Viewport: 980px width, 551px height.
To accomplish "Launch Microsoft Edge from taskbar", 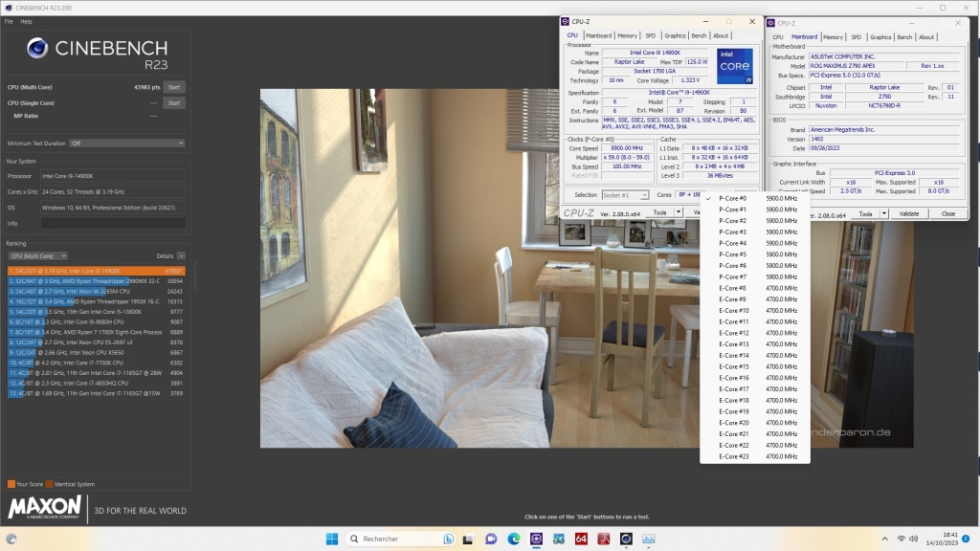I will click(514, 539).
